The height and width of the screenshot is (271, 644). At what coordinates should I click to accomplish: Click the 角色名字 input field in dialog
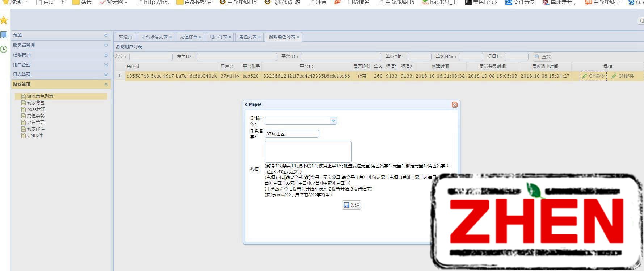(291, 134)
